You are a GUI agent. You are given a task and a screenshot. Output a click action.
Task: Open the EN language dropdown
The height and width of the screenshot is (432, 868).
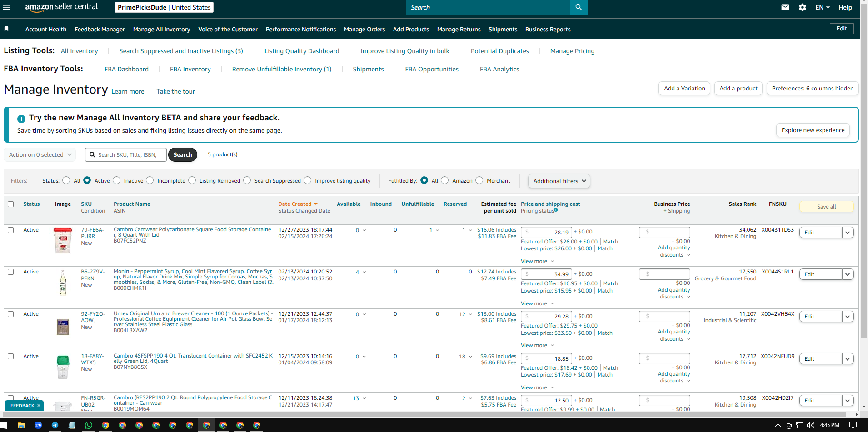(x=823, y=7)
